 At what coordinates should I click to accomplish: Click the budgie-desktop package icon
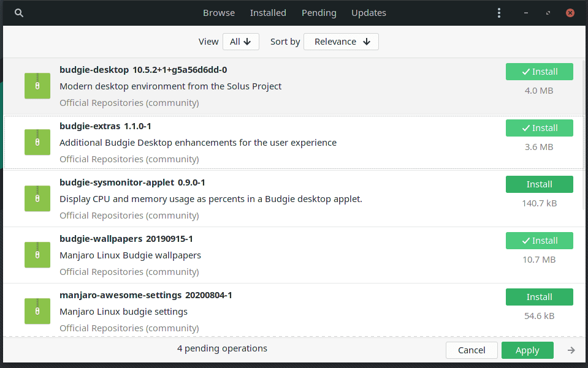pos(37,86)
